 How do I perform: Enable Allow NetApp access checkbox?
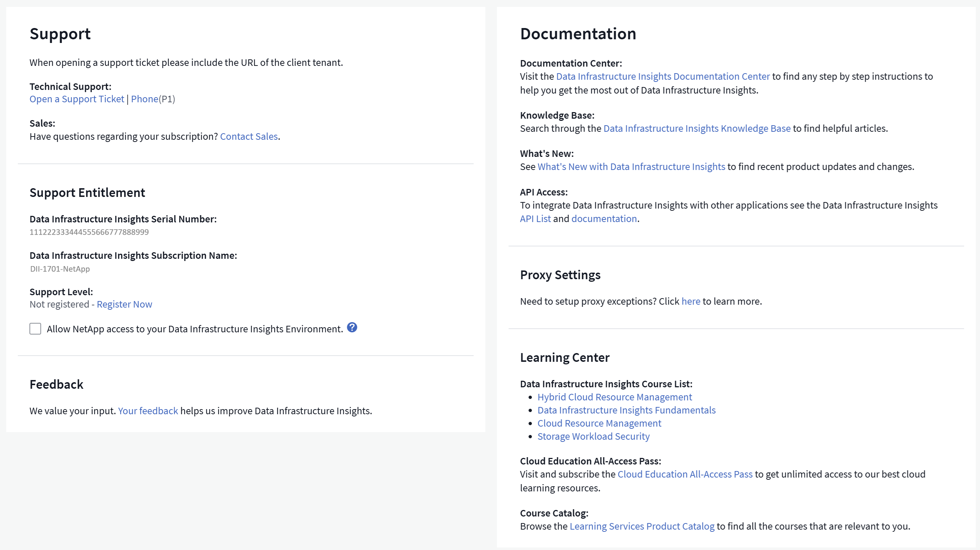pos(35,329)
